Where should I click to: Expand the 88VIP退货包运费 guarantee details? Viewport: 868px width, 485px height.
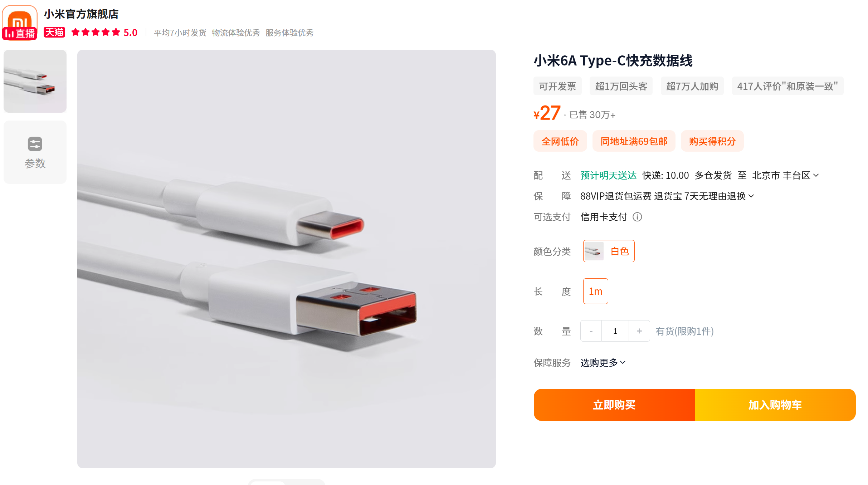[667, 196]
